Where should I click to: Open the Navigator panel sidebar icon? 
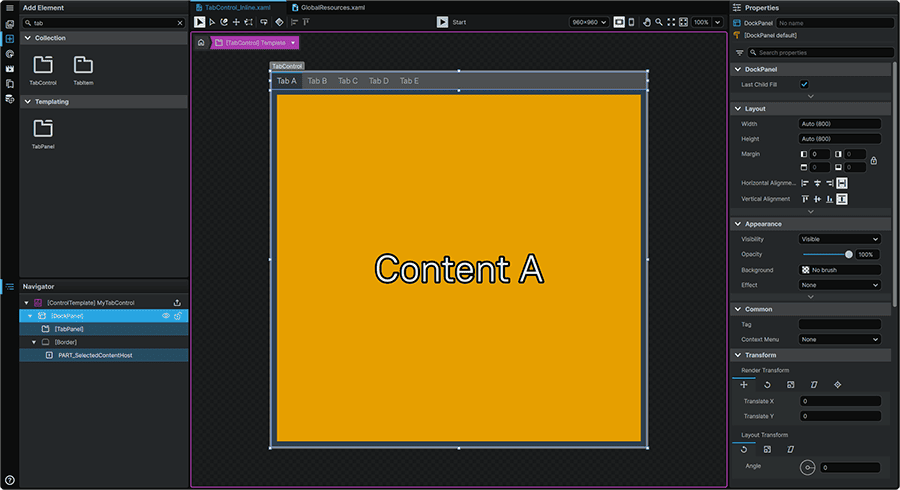[x=9, y=286]
